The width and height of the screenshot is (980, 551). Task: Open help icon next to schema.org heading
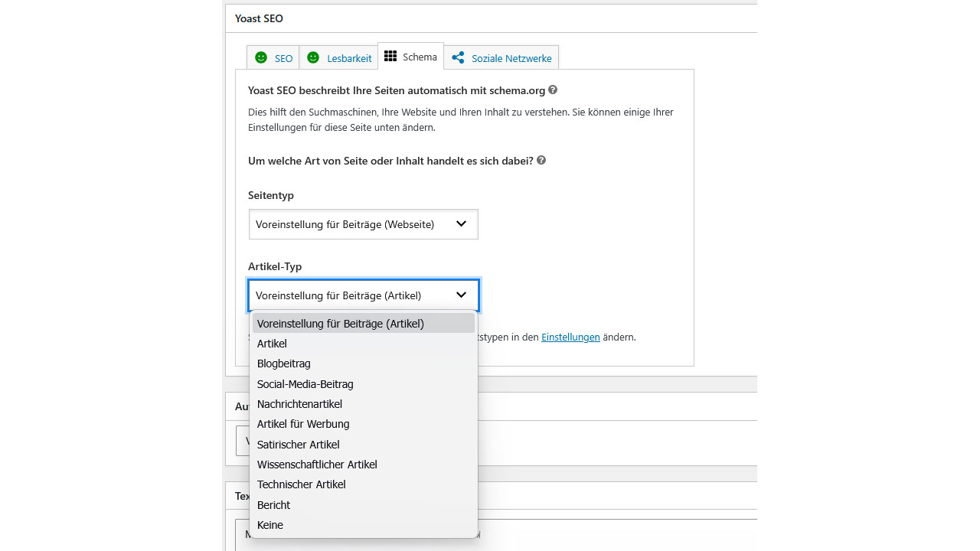tap(553, 90)
